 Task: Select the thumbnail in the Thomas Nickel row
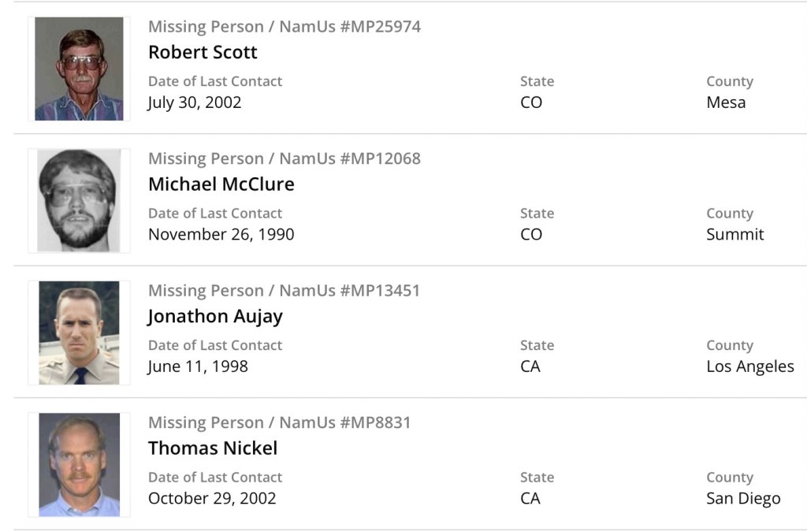(79, 464)
